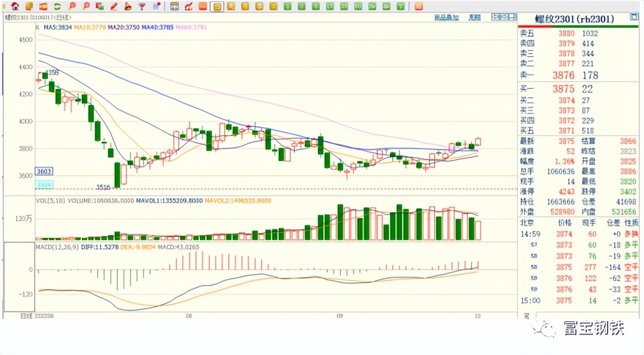Click the red chart-drawing icon beside the layout icon
644x355 pixels.
click(x=189, y=7)
